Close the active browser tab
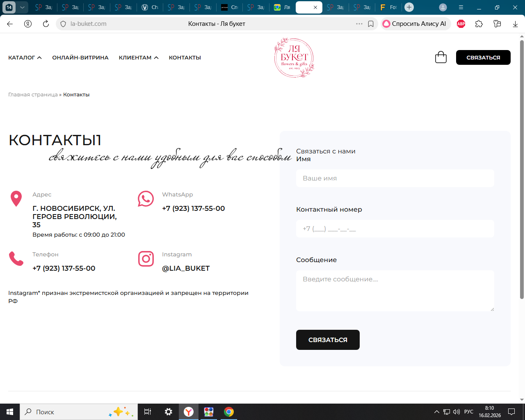The height and width of the screenshot is (420, 525). 315,7
